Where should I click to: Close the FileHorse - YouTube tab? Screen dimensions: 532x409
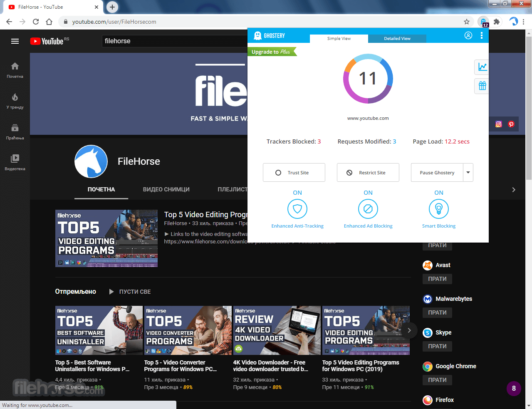pos(97,7)
